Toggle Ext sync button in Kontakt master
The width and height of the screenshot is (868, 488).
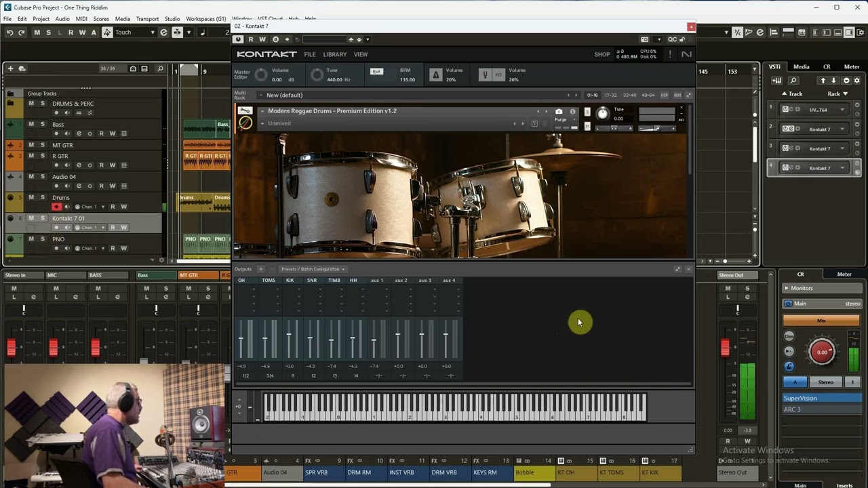[x=376, y=71]
